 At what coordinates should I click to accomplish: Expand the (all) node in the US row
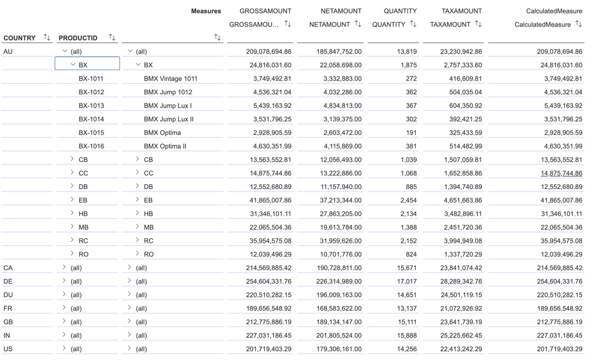click(x=64, y=349)
